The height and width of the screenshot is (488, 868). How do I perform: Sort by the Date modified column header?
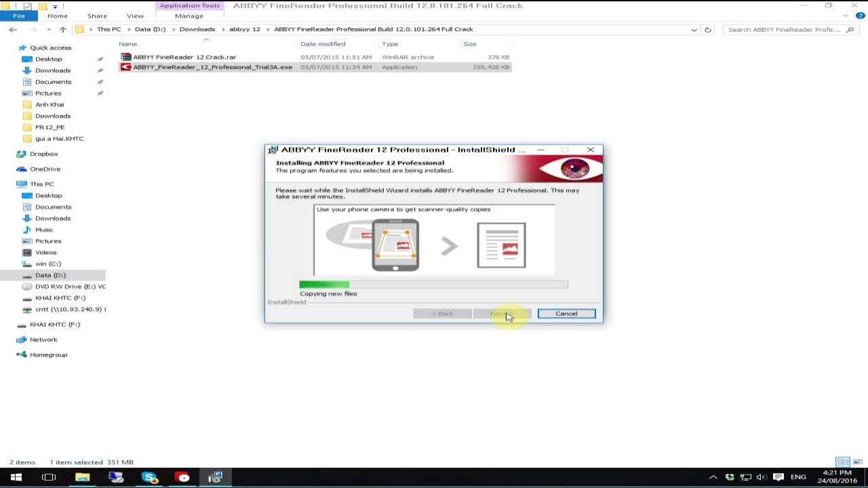pos(323,44)
